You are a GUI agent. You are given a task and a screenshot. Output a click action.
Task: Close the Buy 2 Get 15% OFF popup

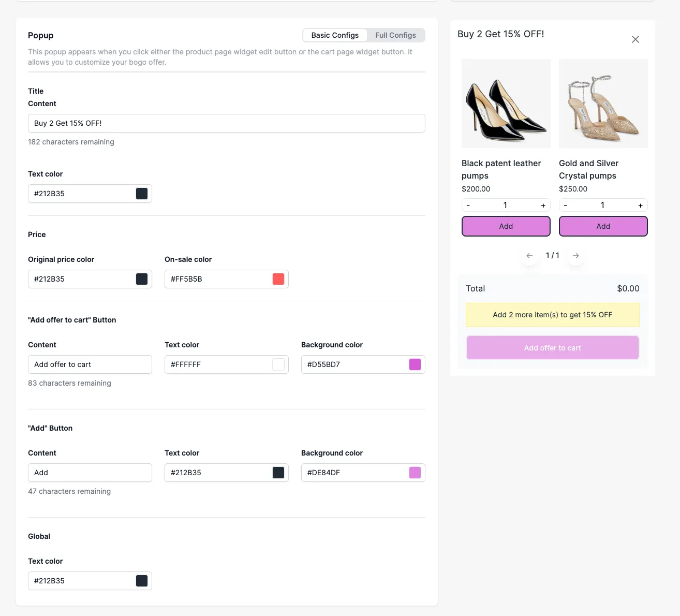pyautogui.click(x=635, y=39)
